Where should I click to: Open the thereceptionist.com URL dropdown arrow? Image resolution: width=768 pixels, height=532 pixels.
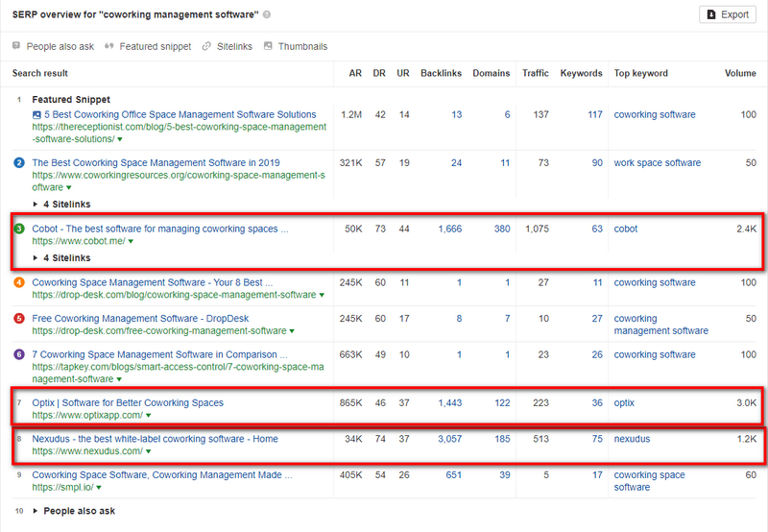tap(120, 139)
